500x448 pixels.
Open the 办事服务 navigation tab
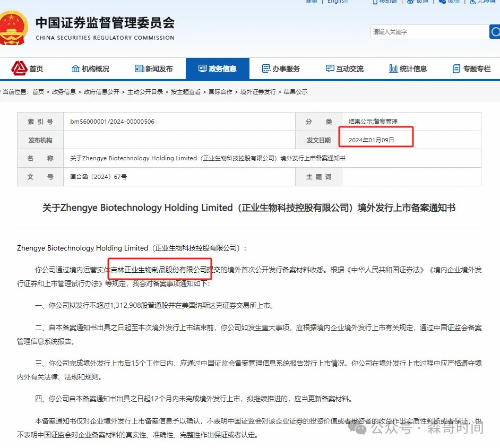(281, 68)
